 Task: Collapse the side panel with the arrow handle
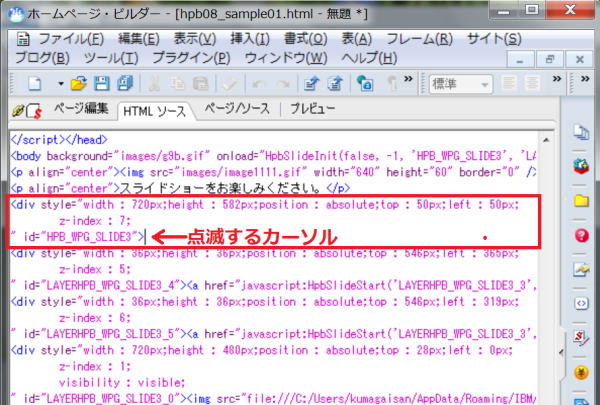click(x=561, y=352)
